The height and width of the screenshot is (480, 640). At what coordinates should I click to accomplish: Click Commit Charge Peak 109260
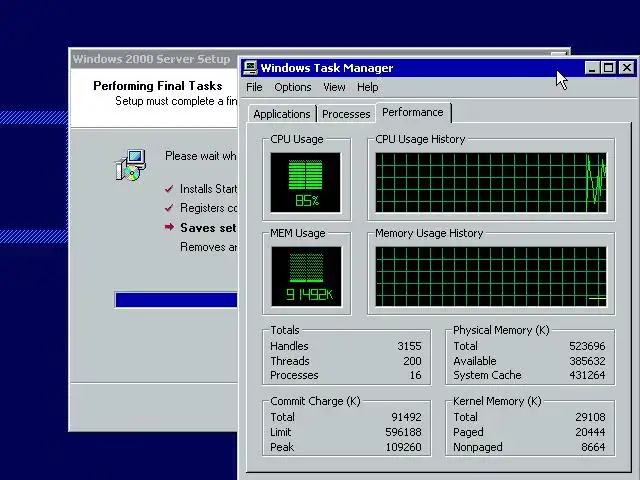(403, 447)
